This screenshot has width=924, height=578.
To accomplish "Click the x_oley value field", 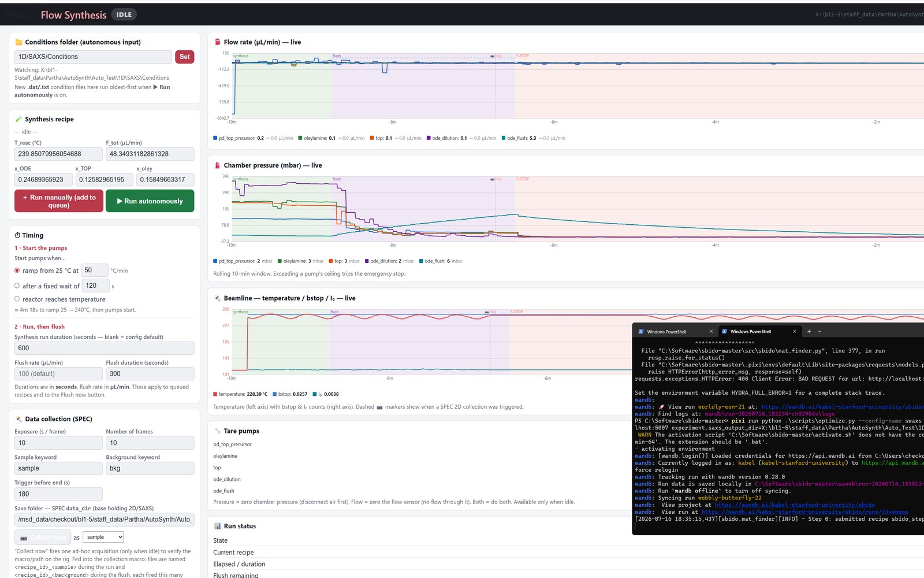I will 165,180.
